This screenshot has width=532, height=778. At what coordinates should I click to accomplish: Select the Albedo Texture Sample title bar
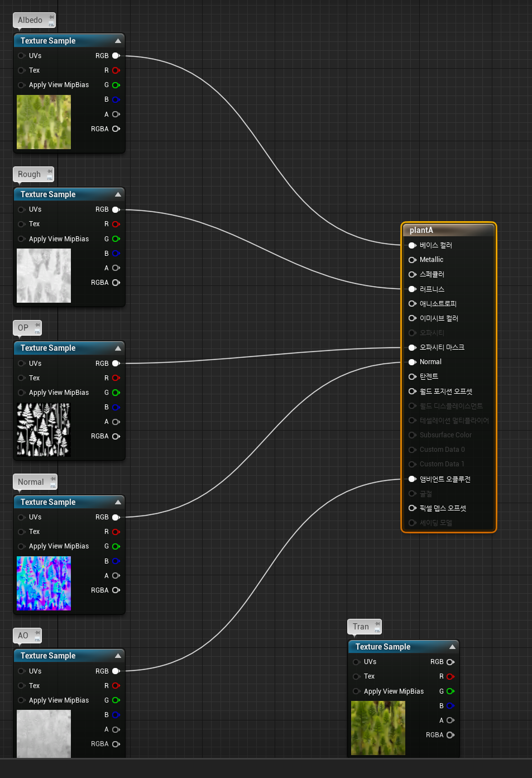(69, 41)
